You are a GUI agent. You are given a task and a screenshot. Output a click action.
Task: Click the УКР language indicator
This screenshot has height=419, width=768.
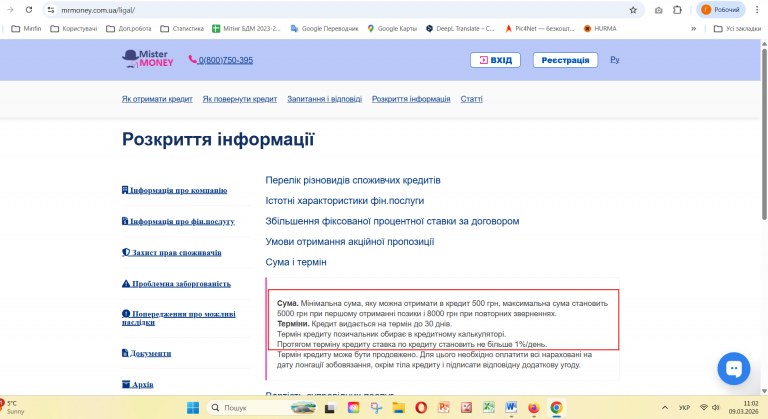[x=684, y=408]
